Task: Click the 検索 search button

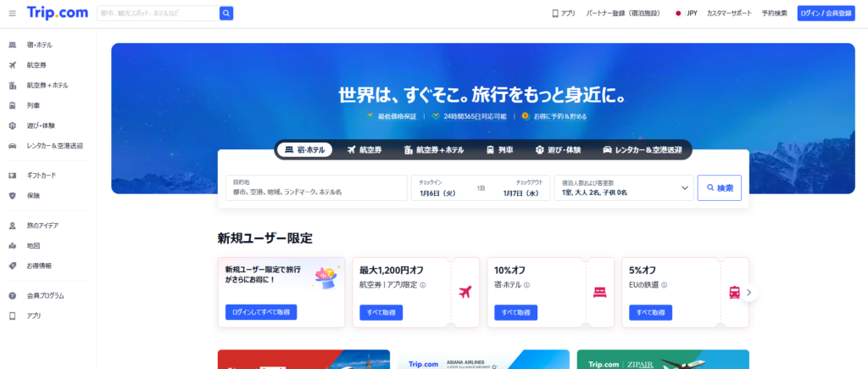Action: pyautogui.click(x=719, y=187)
